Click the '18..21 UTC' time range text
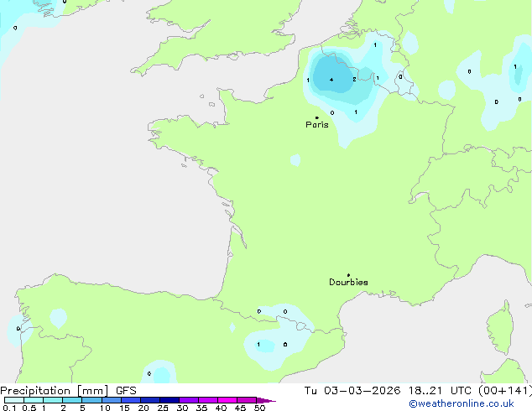This screenshot has width=532, height=411. point(440,391)
